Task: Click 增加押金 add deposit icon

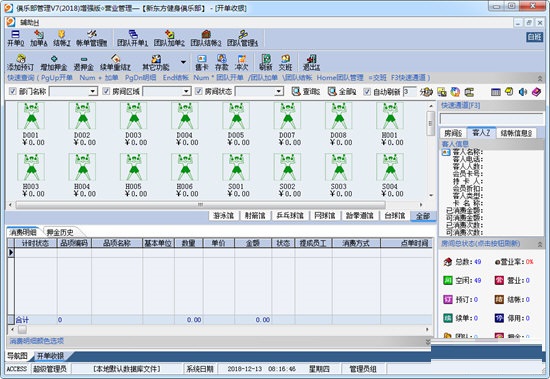Action: click(x=54, y=63)
